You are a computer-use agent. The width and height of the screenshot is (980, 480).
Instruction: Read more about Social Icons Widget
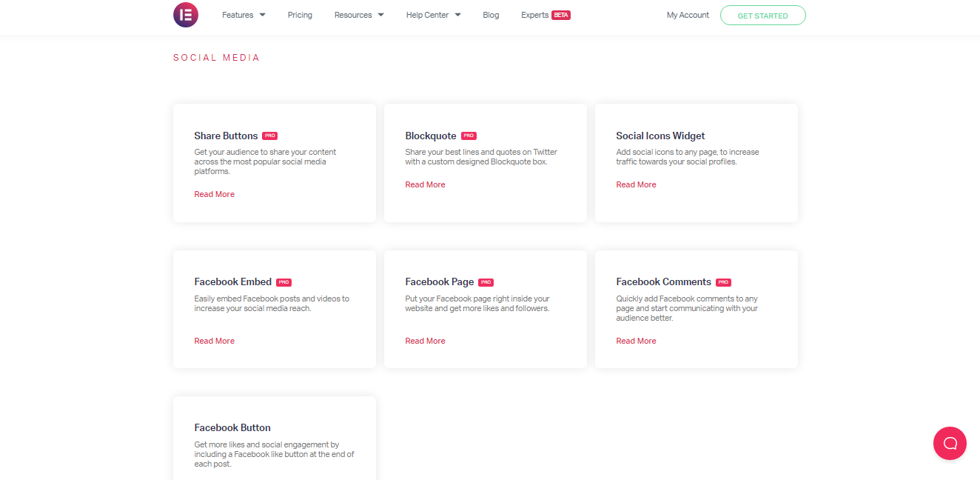[x=636, y=184]
